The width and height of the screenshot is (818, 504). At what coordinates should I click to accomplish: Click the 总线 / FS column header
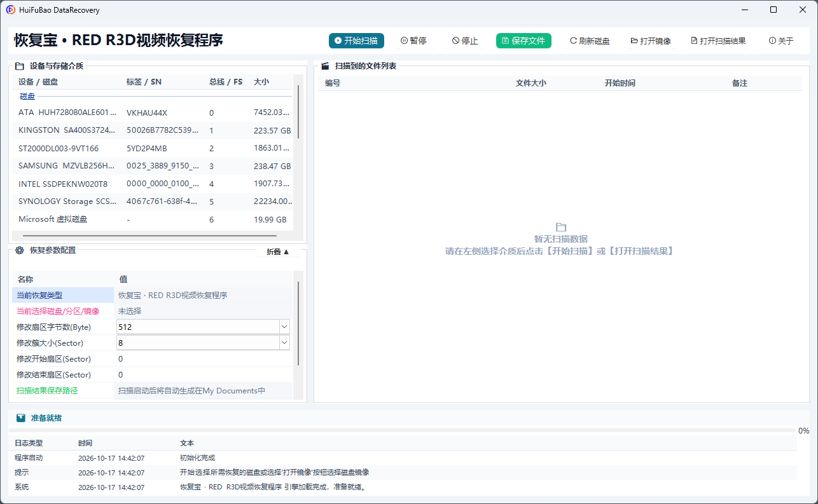226,82
